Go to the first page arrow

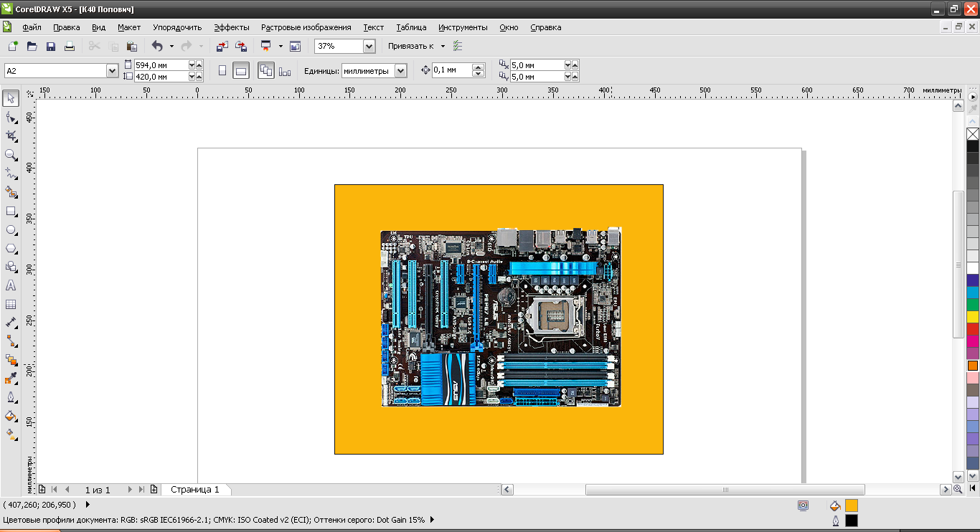coord(55,490)
